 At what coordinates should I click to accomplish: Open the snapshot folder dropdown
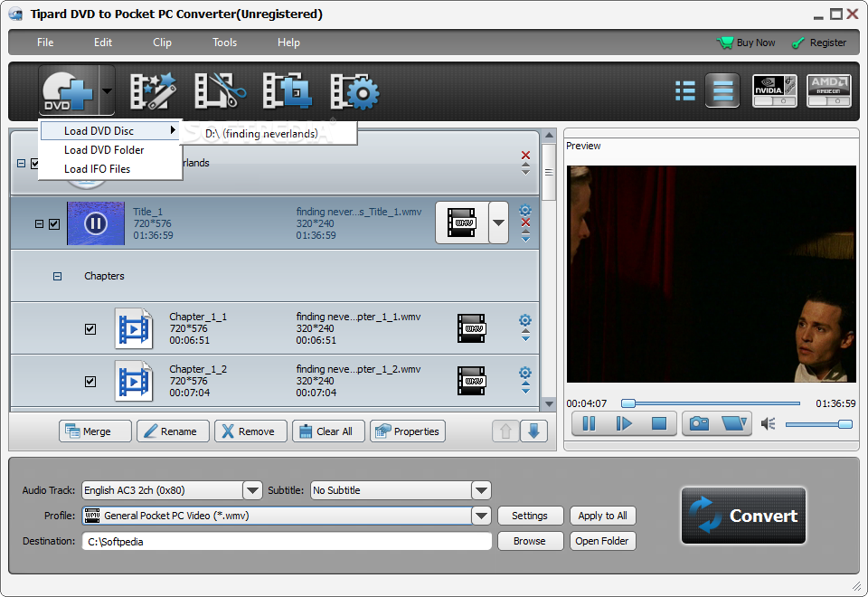point(734,423)
